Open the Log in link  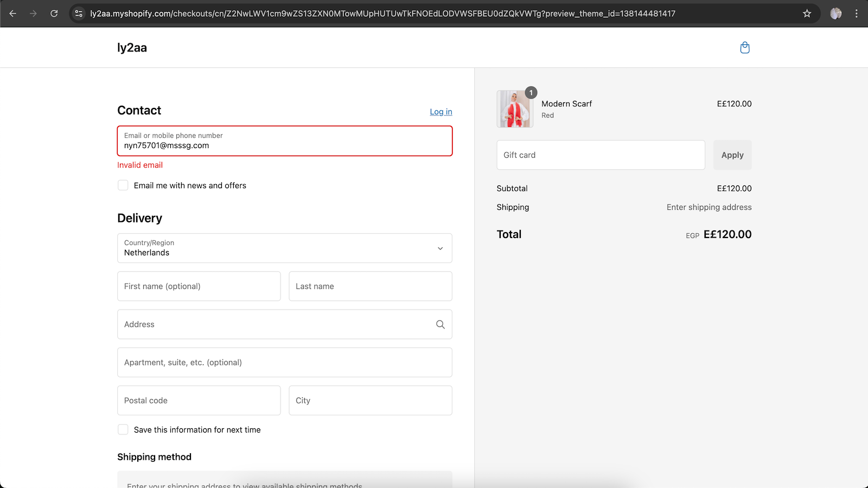[441, 112]
